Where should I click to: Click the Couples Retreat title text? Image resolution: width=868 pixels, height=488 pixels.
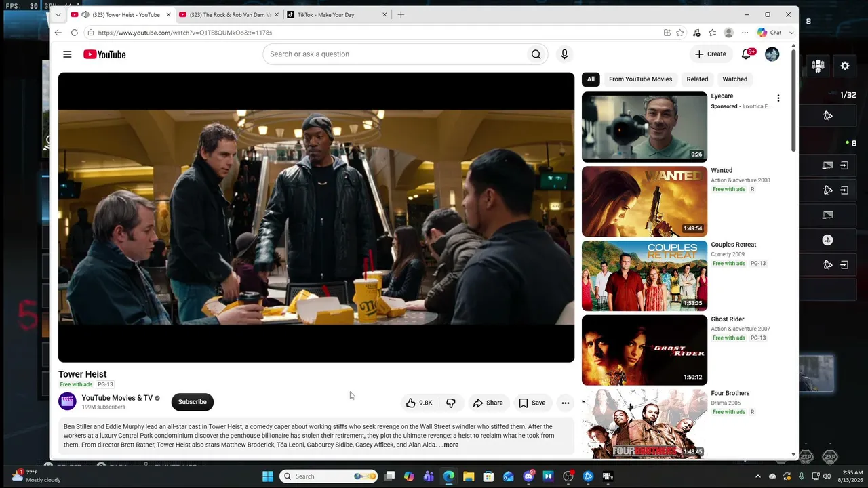(x=734, y=245)
